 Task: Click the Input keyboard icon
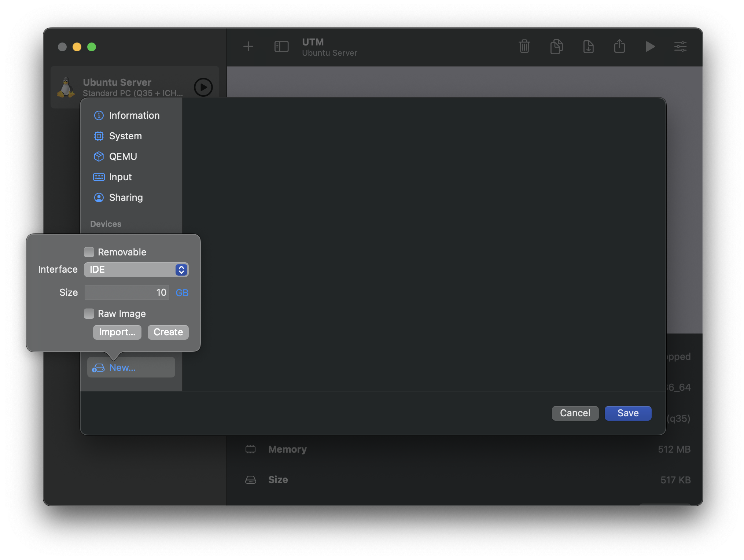(99, 177)
